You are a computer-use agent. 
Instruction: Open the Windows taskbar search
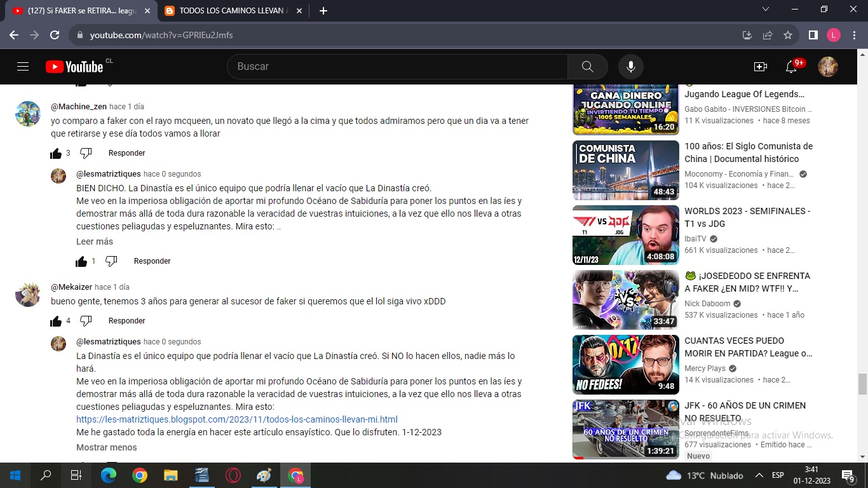pyautogui.click(x=46, y=475)
